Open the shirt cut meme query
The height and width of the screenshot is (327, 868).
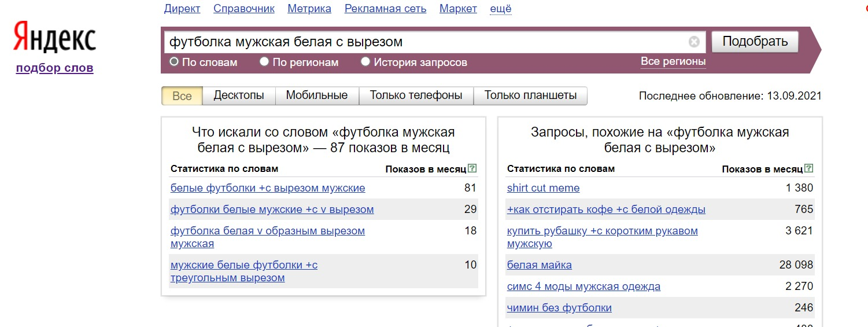pyautogui.click(x=543, y=188)
